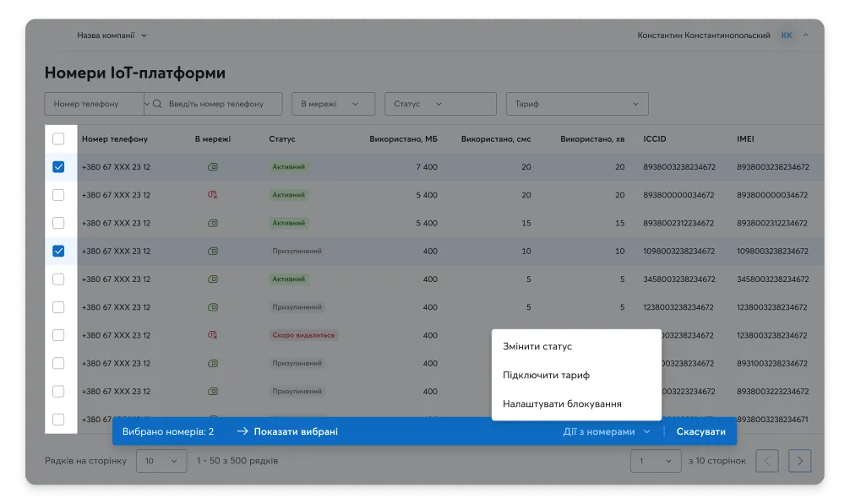Screen dimensions: 850x504
Task: Click 'Скасувати' to cancel the selection
Action: pyautogui.click(x=701, y=431)
